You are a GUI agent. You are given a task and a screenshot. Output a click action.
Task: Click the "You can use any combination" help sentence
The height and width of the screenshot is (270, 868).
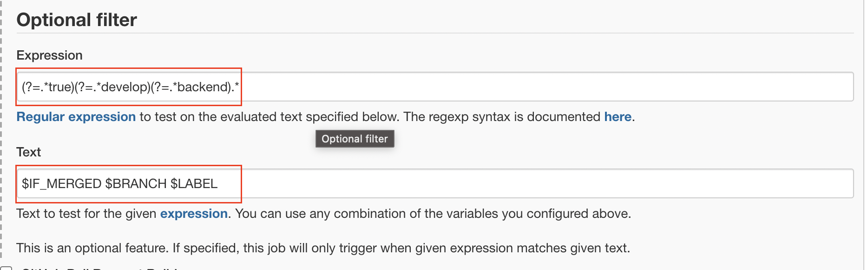pos(433,213)
